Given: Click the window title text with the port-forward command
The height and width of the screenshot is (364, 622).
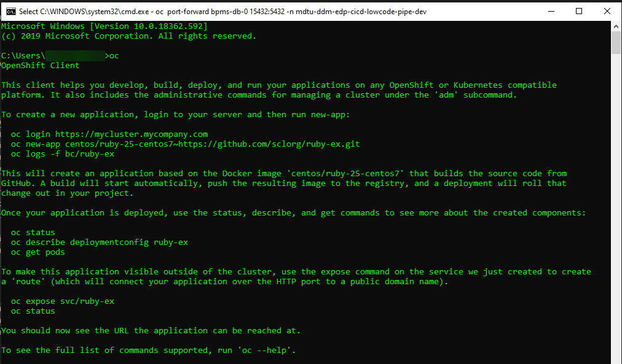Looking at the screenshot, I should click(222, 12).
